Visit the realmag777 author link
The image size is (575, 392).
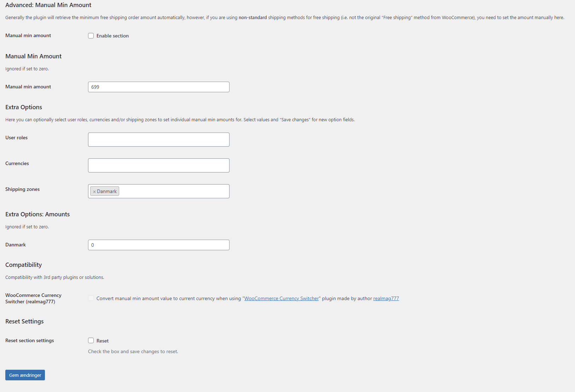(x=386, y=298)
